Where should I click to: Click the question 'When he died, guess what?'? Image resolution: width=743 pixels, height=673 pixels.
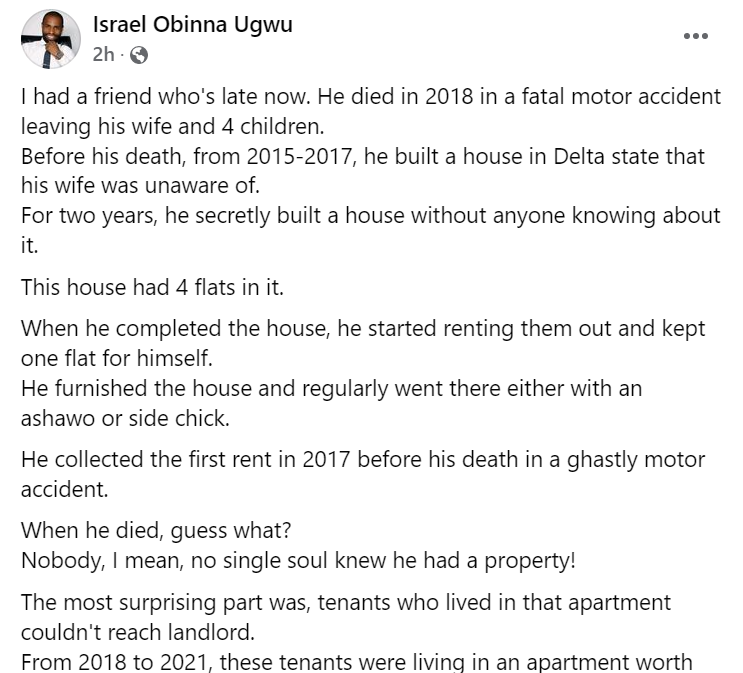pos(156,530)
